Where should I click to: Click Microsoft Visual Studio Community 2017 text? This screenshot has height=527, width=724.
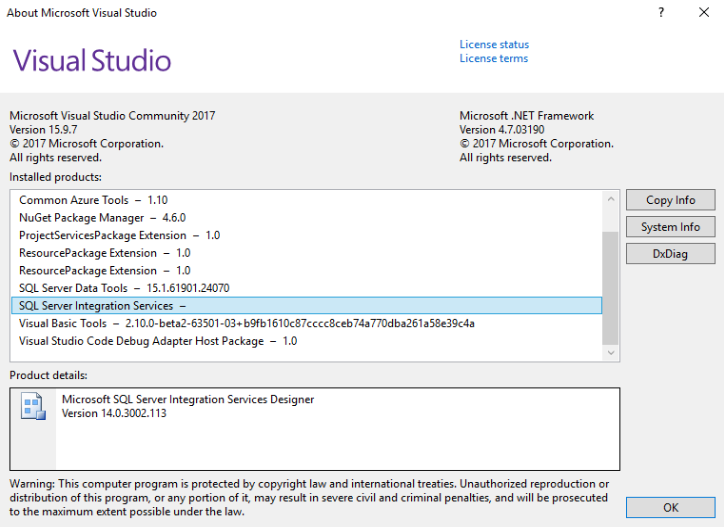click(x=112, y=115)
